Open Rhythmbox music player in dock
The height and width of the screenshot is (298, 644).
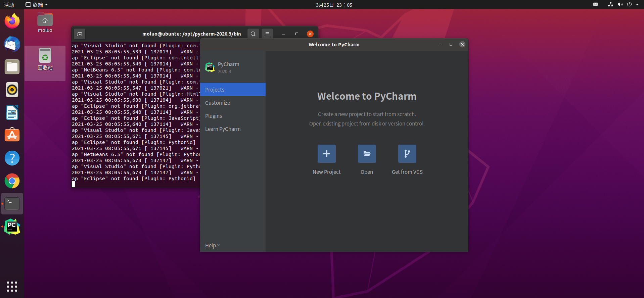pyautogui.click(x=12, y=90)
